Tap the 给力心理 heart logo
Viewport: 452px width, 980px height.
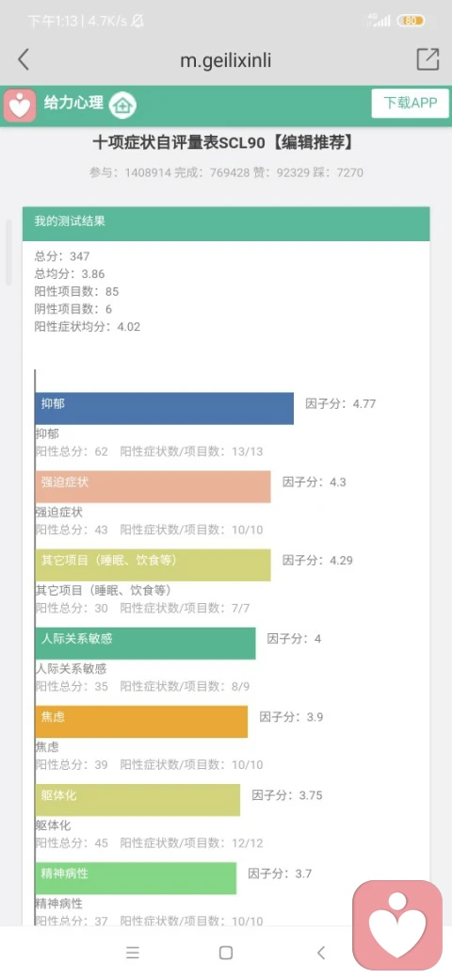[x=20, y=105]
